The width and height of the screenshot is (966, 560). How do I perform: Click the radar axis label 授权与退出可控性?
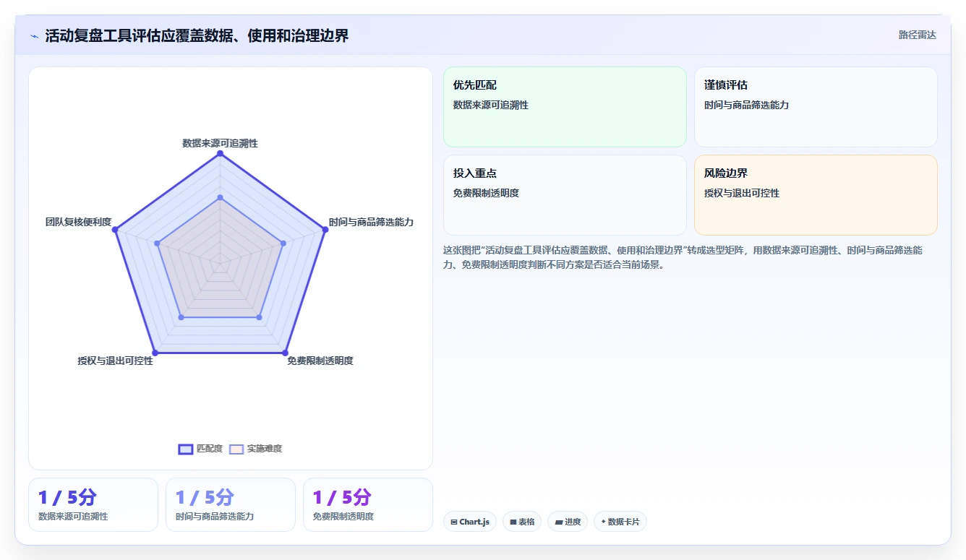(116, 361)
